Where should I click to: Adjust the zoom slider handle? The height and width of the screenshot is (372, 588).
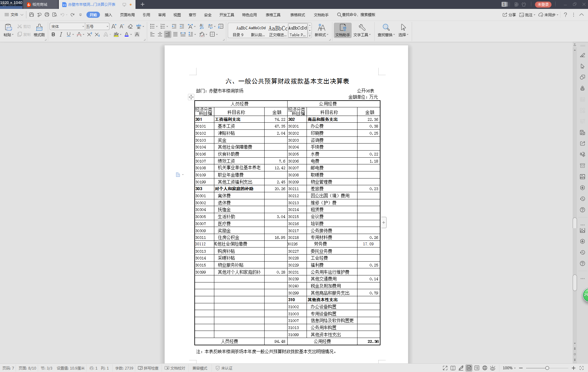pos(547,368)
